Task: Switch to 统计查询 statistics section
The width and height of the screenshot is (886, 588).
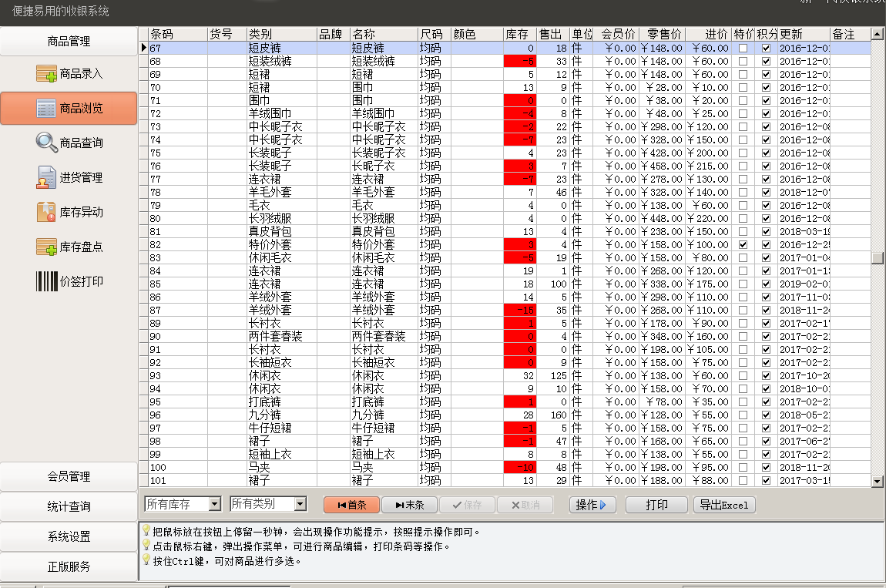Action: point(69,506)
